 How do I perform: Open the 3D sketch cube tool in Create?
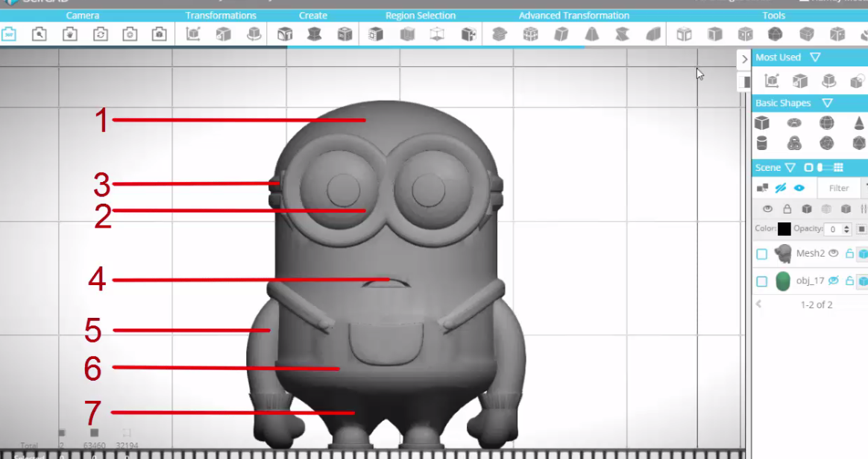click(x=345, y=34)
